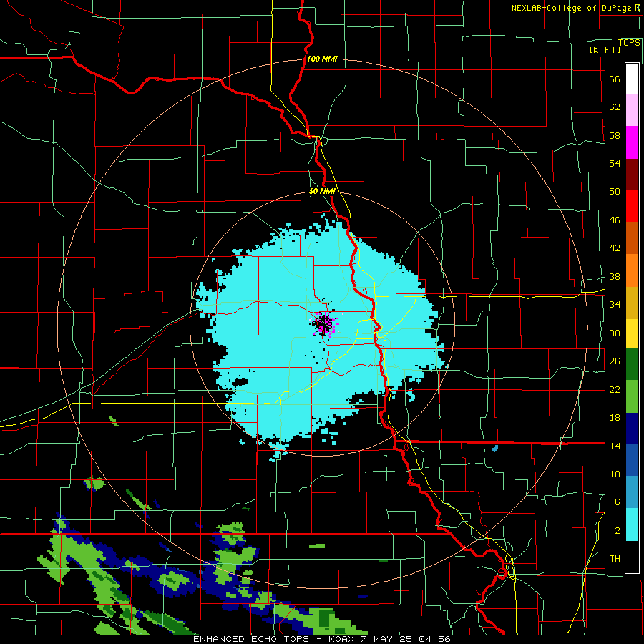Click the cyan swatch near 2
This screenshot has height=644, width=644.
[632, 525]
